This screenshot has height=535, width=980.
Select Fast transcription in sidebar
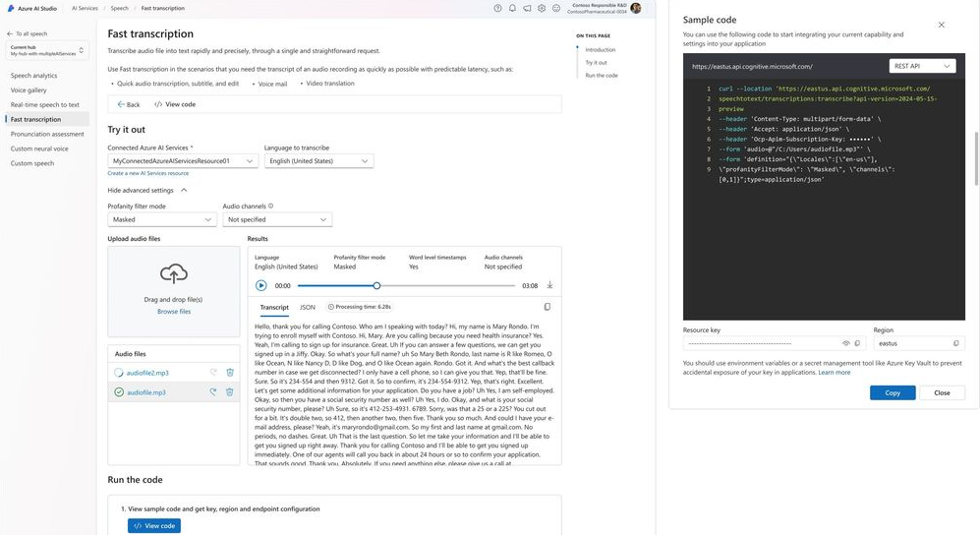[x=47, y=119]
